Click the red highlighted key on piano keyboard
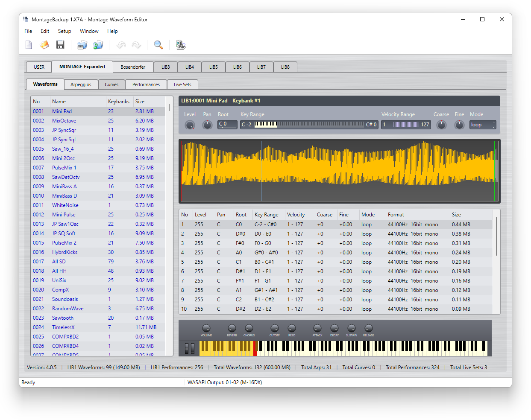The width and height of the screenshot is (531, 420). tap(255, 352)
